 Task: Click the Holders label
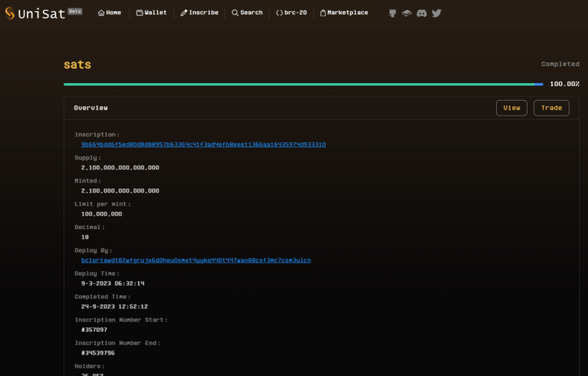[x=90, y=366]
